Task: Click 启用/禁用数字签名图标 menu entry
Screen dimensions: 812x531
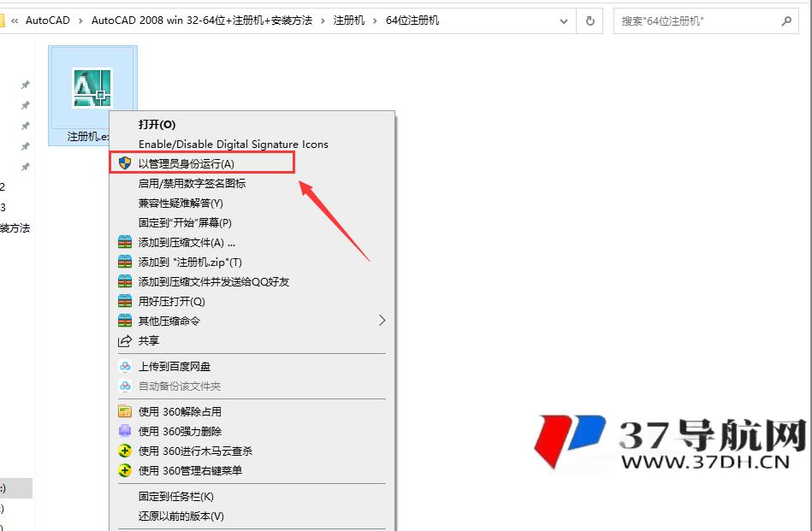Action: [192, 184]
